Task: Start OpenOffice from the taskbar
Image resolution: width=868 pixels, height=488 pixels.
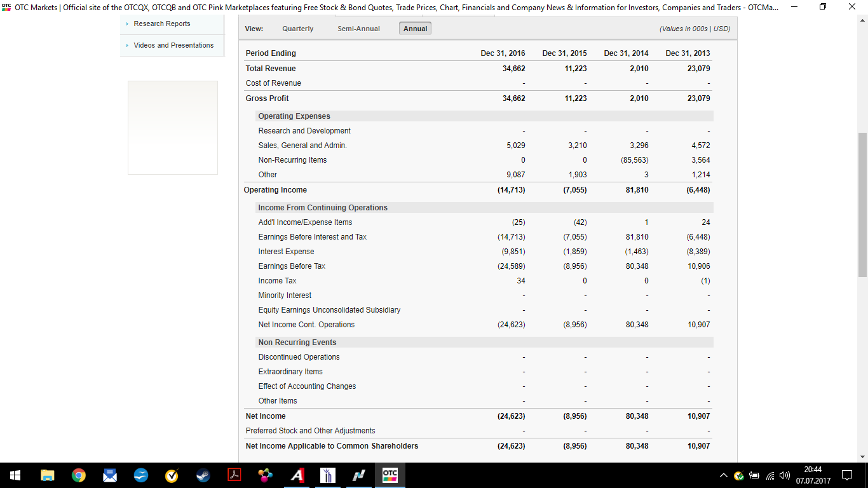Action: pos(140,475)
